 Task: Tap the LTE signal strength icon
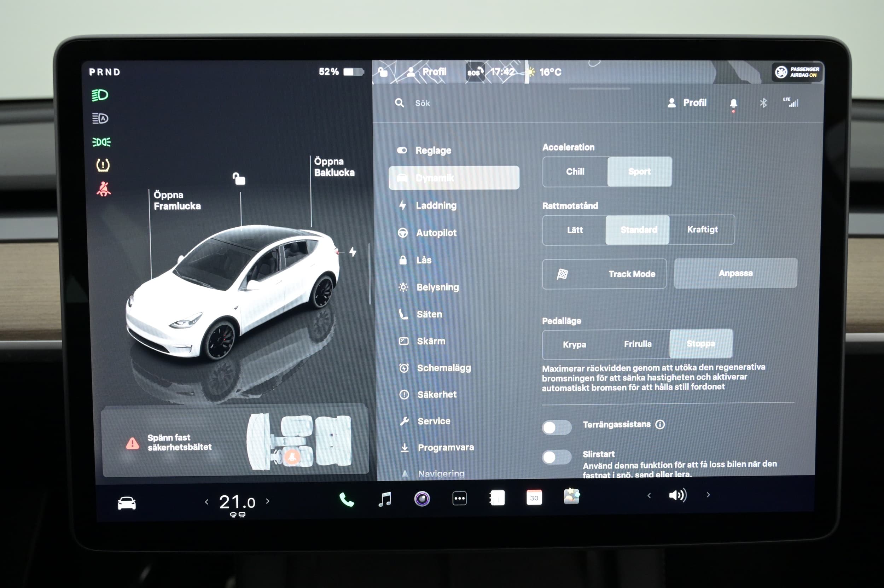click(791, 102)
